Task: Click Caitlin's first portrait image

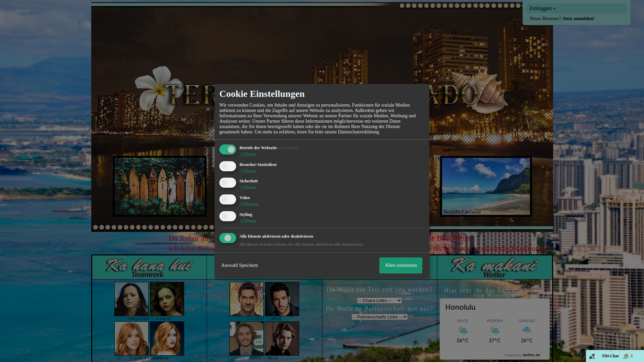Action: [131, 339]
